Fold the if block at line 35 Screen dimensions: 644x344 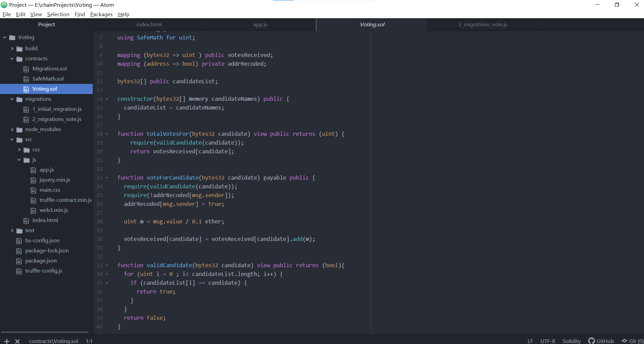click(x=107, y=283)
